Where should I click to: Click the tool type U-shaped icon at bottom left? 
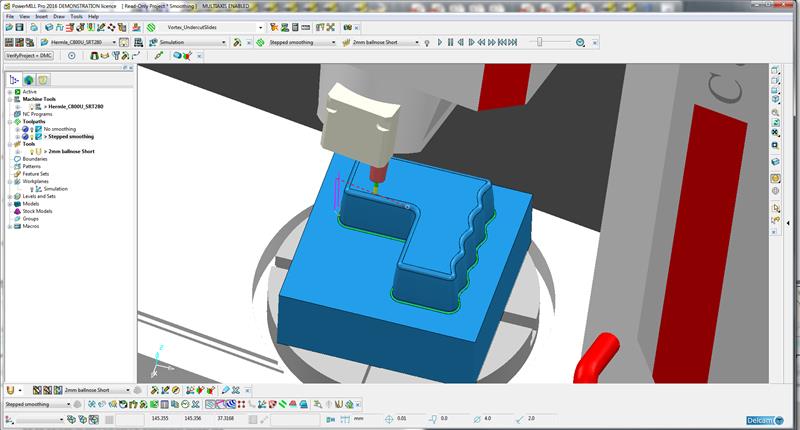[10, 390]
